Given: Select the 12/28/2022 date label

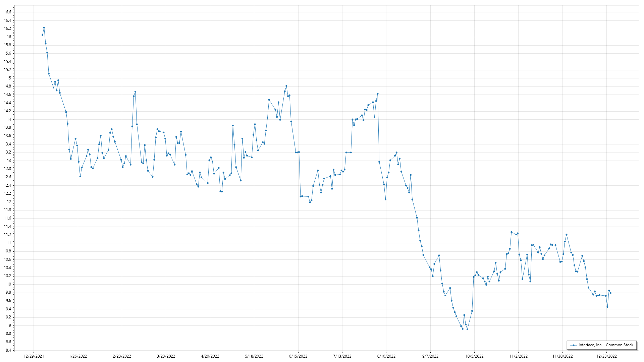Looking at the screenshot, I should tap(606, 356).
